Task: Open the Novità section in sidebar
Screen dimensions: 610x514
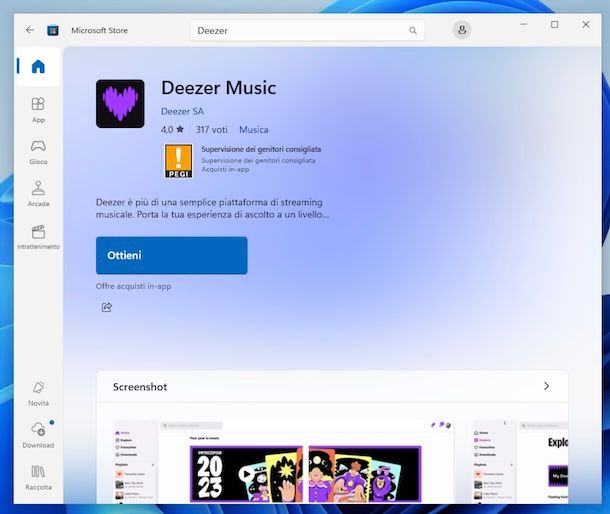Action: [38, 393]
